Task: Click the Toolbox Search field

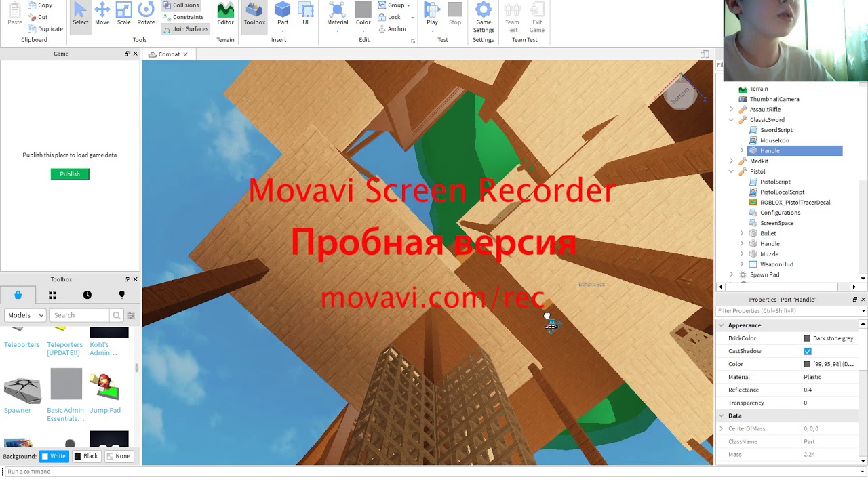Action: pyautogui.click(x=79, y=315)
